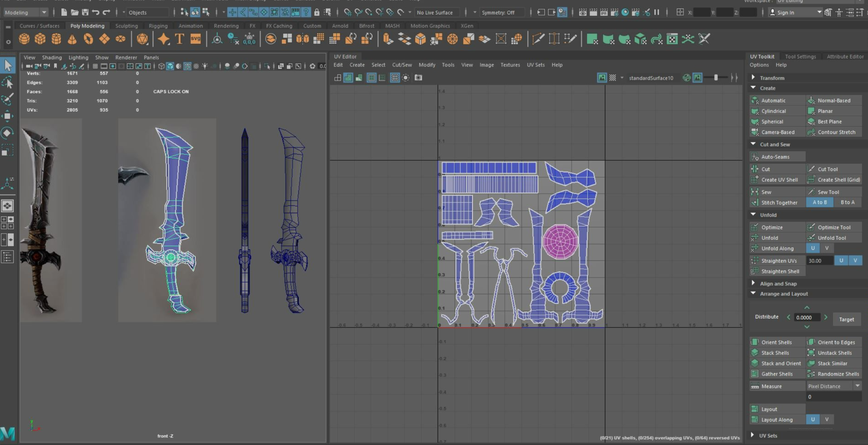The width and height of the screenshot is (868, 445).
Task: Switch to the Sculpting shelf tab
Action: click(126, 26)
